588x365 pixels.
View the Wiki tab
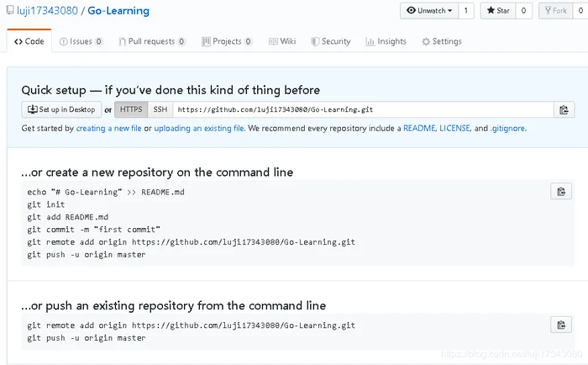click(282, 41)
